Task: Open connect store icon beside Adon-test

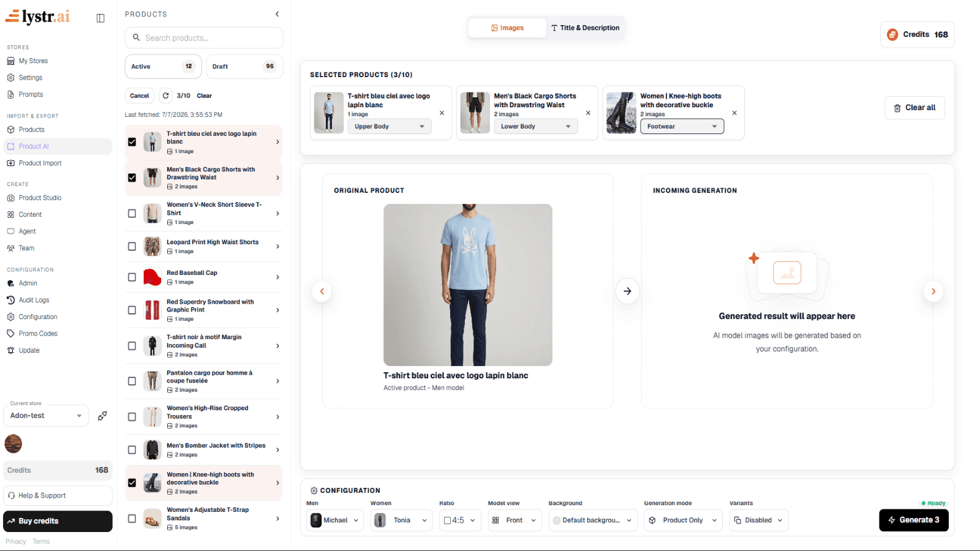Action: pos(102,416)
